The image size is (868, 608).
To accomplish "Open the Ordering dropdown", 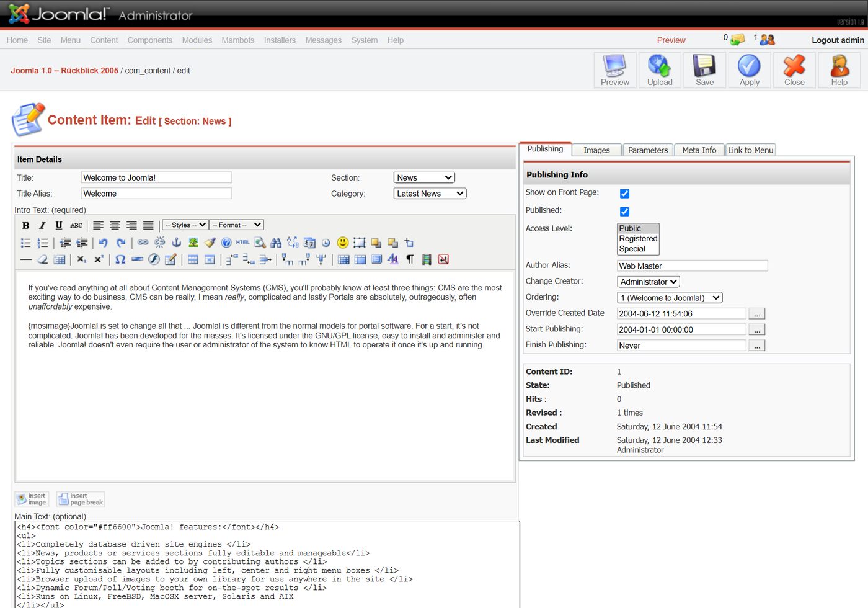I will 670,298.
